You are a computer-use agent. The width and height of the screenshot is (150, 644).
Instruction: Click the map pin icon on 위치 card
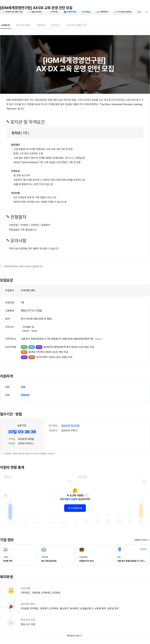click(120, 549)
